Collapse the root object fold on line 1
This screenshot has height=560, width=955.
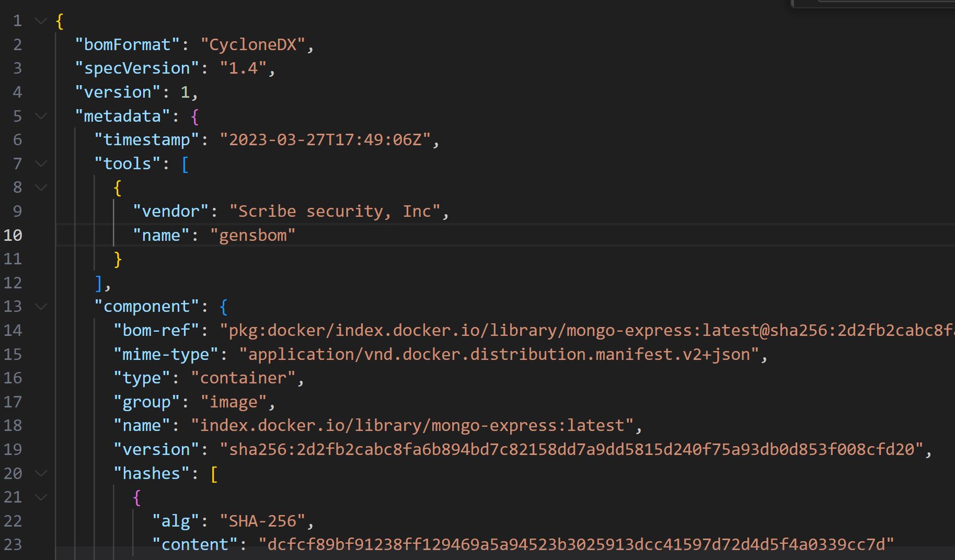tap(41, 21)
